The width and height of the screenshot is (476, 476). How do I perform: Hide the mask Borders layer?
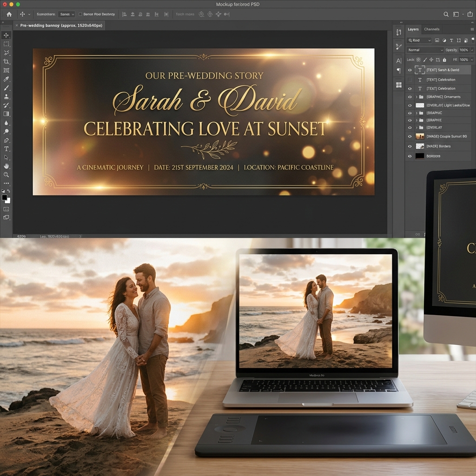410,146
